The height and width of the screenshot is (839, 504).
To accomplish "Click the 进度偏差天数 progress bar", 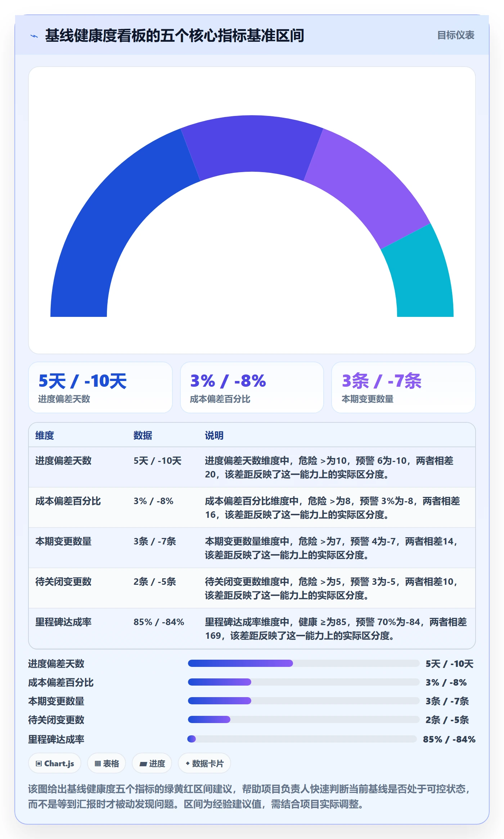I will (x=304, y=663).
